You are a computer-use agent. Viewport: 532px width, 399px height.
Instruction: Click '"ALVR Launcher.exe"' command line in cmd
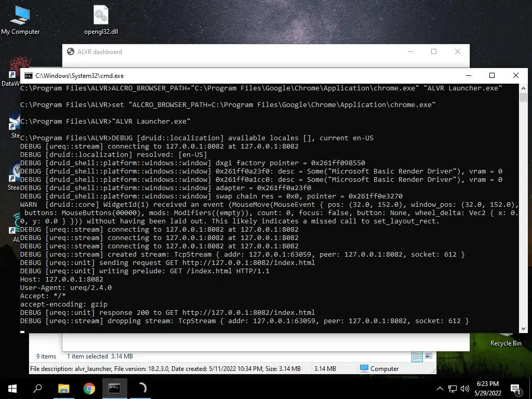point(105,122)
